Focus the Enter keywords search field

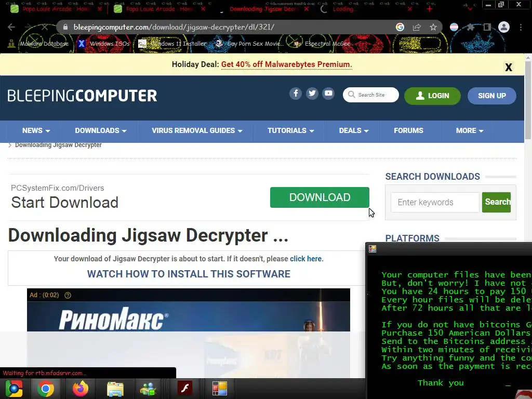tap(435, 202)
